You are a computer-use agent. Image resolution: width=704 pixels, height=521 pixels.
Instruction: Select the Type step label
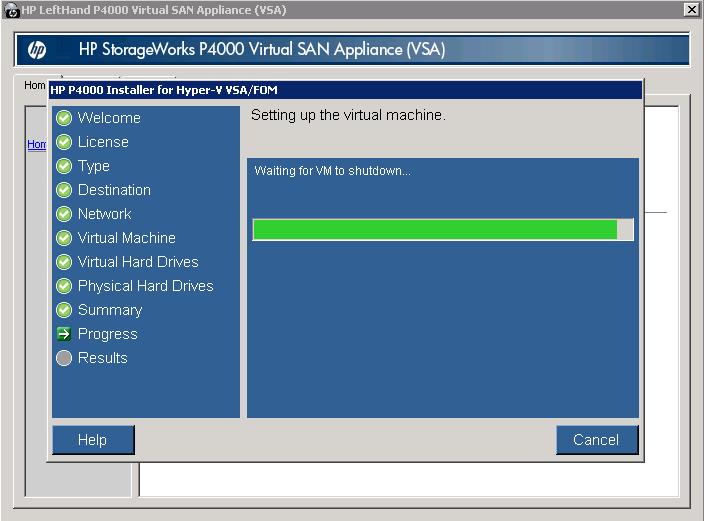pyautogui.click(x=94, y=166)
